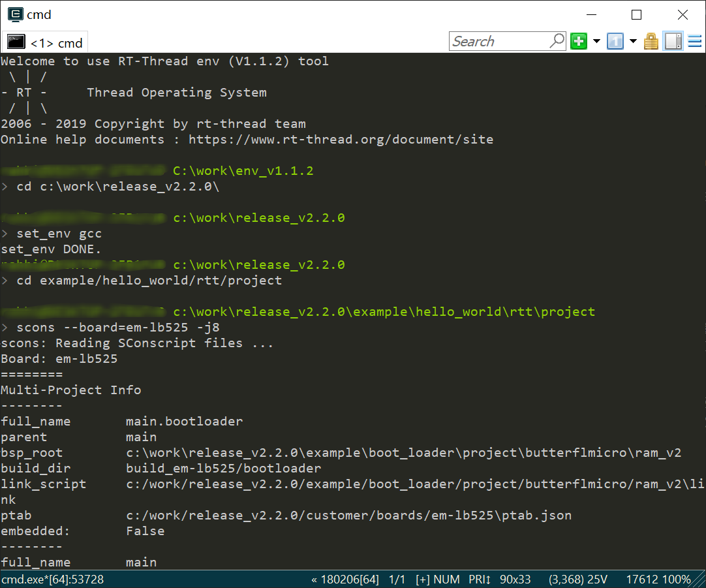Screen dimensions: 706x588
Task: Click the magnifier icon in Search box
Action: (x=557, y=41)
